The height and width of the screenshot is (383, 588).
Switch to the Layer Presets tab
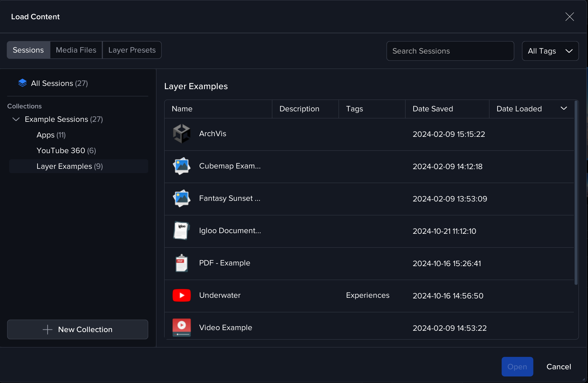coord(132,50)
